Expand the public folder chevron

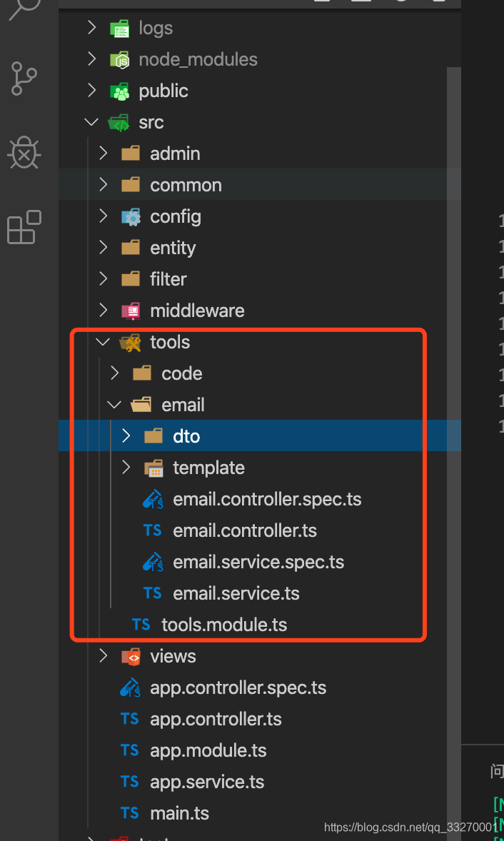91,91
